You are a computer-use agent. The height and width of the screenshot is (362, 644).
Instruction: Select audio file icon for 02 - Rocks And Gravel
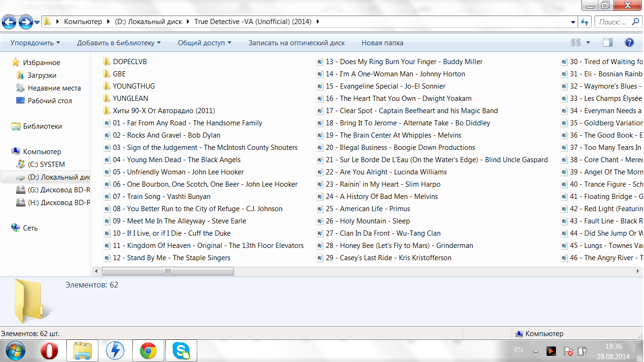click(107, 135)
